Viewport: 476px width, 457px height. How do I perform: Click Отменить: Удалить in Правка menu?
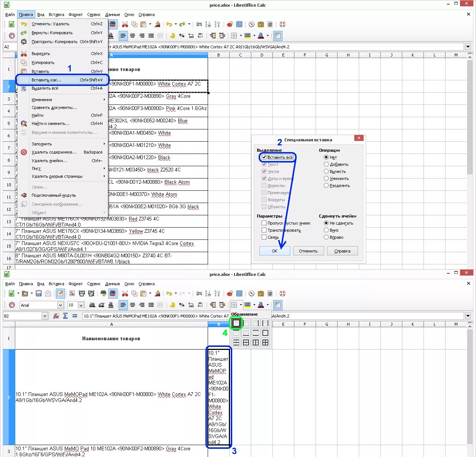click(x=62, y=24)
